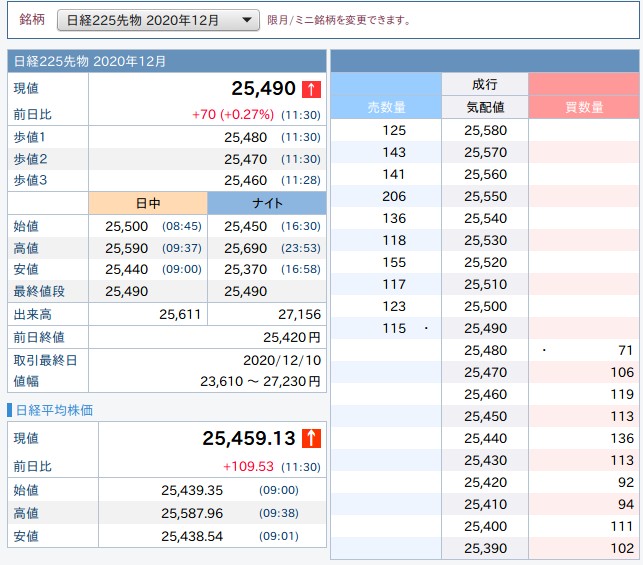Select the 25,490 quote price row
Screen dimensions: 643x565
click(x=485, y=328)
